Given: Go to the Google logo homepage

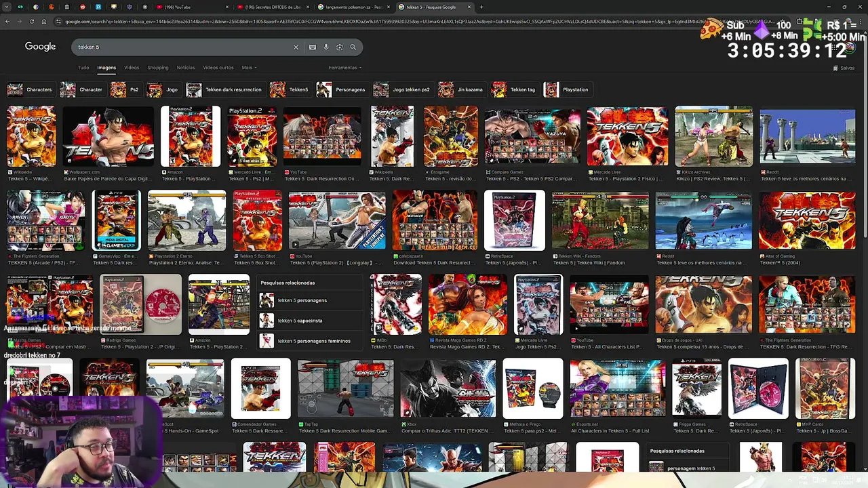Looking at the screenshot, I should [x=40, y=47].
